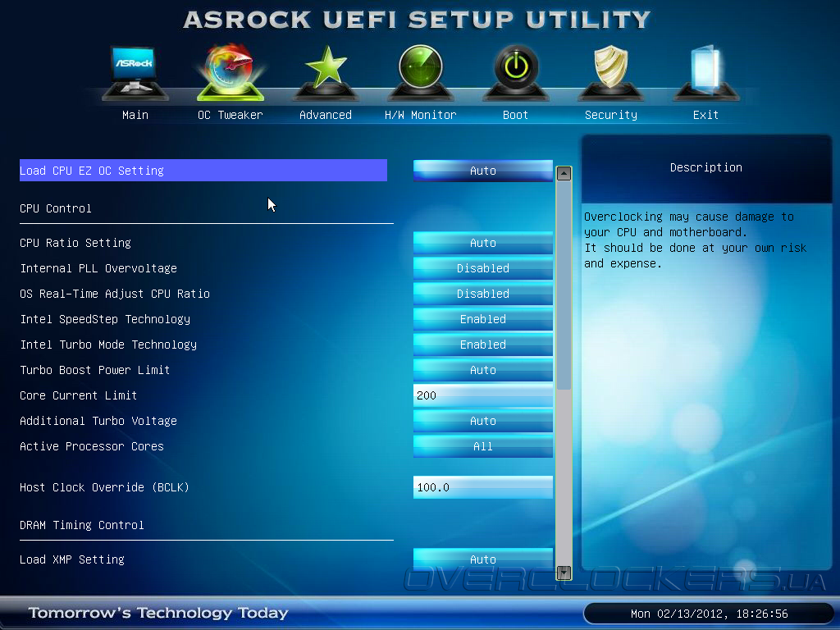Select Host Clock Override (BCLK) label

pos(104,487)
